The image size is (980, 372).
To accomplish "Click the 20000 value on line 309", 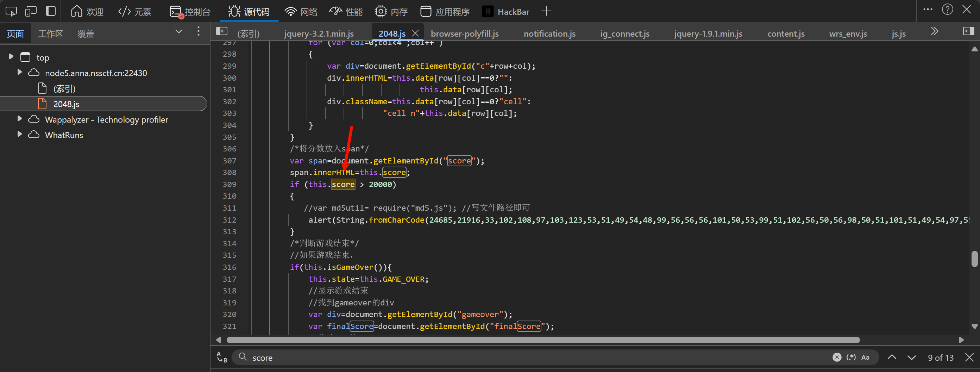I will (380, 185).
